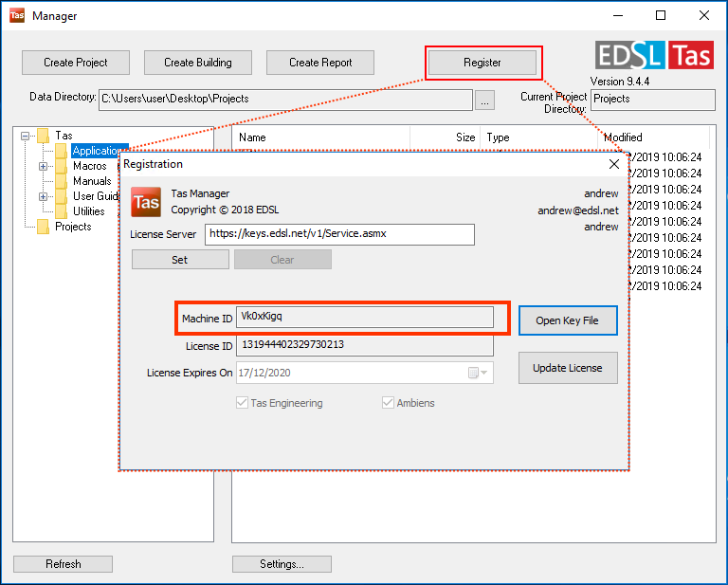Click the Version 9.4.4 label
The height and width of the screenshot is (585, 728).
click(x=619, y=82)
